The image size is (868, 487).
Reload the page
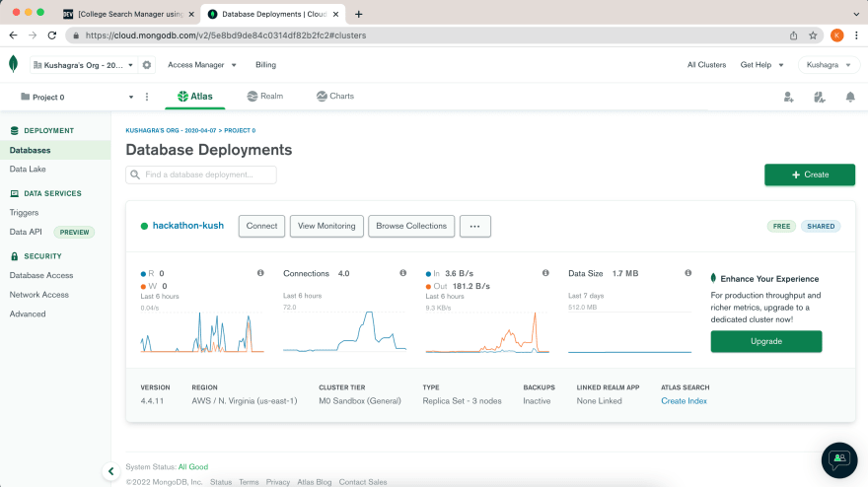pyautogui.click(x=52, y=35)
